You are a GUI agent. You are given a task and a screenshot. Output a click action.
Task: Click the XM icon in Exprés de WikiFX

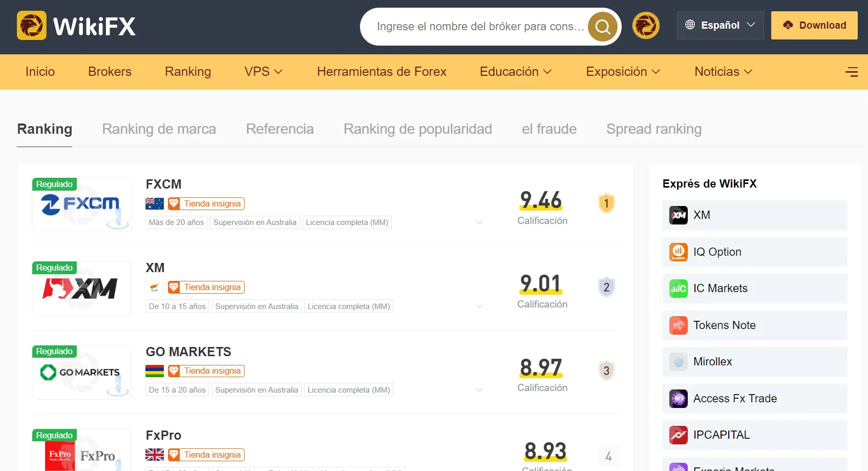pos(679,215)
